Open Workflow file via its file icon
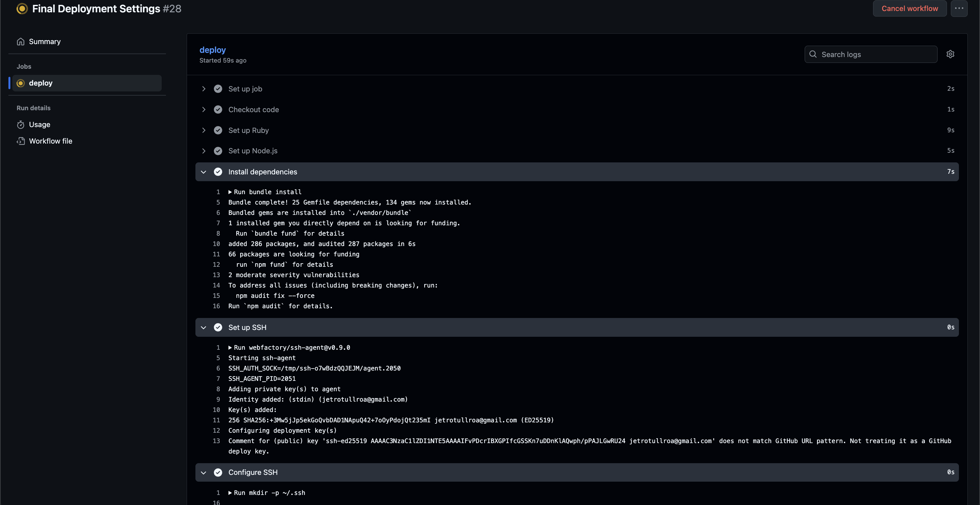 pyautogui.click(x=20, y=141)
